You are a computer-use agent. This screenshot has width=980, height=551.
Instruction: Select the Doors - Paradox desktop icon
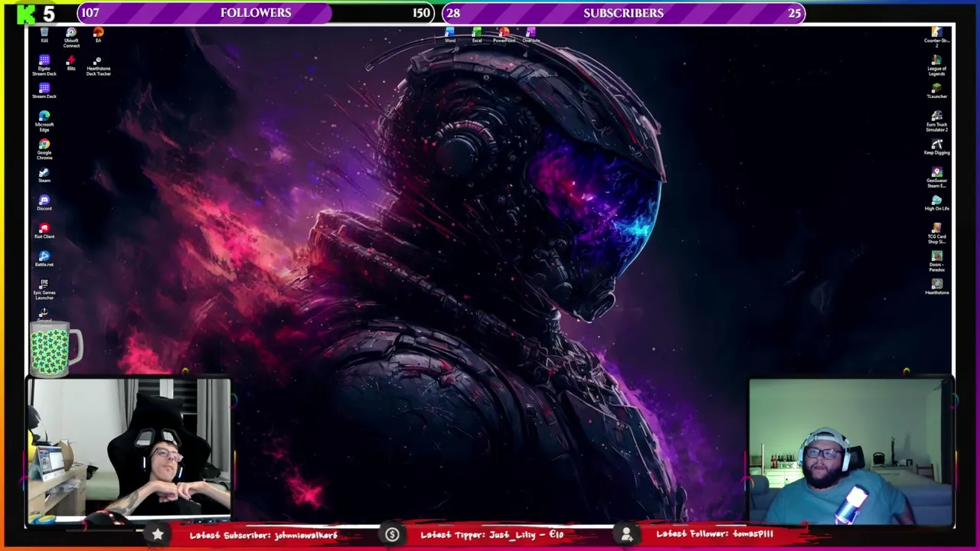[x=936, y=261]
